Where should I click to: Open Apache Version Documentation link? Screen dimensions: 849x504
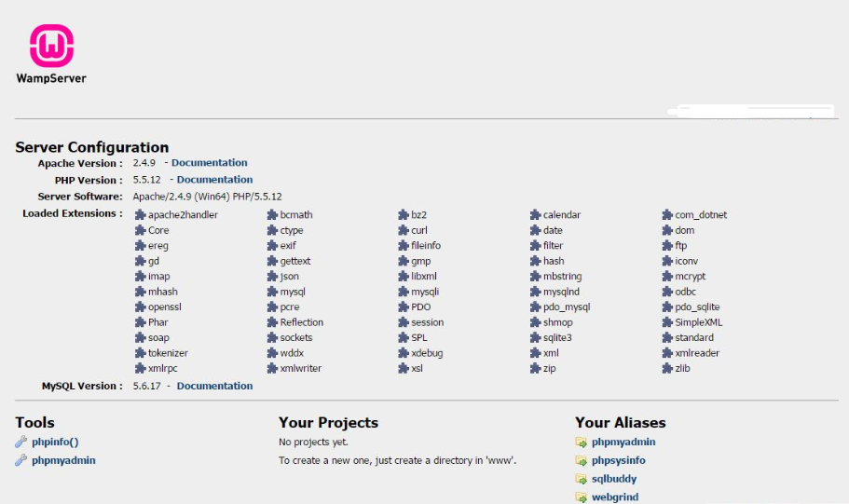(210, 162)
